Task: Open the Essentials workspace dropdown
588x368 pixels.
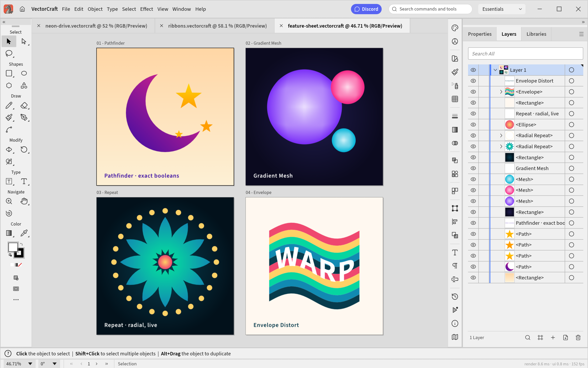Action: pyautogui.click(x=502, y=9)
